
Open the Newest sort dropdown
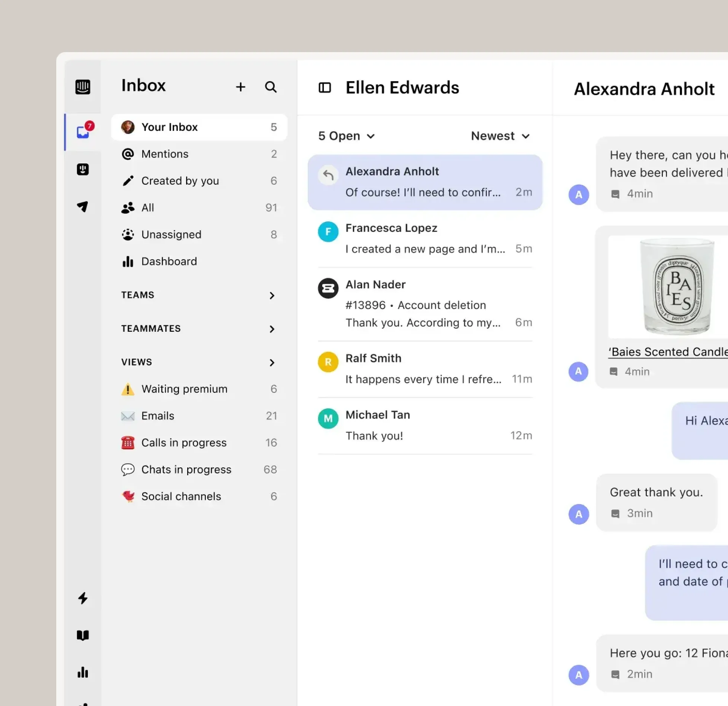click(x=500, y=136)
